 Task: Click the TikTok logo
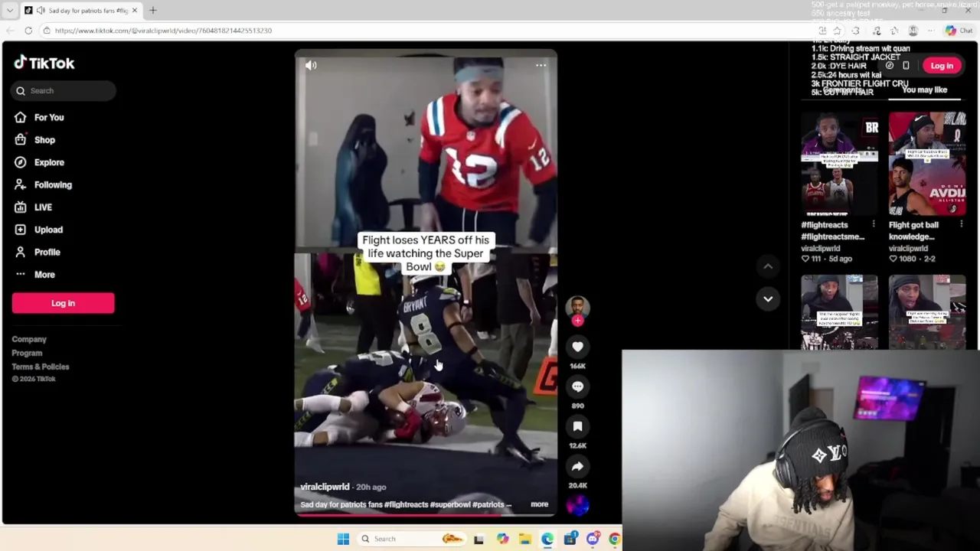(44, 64)
